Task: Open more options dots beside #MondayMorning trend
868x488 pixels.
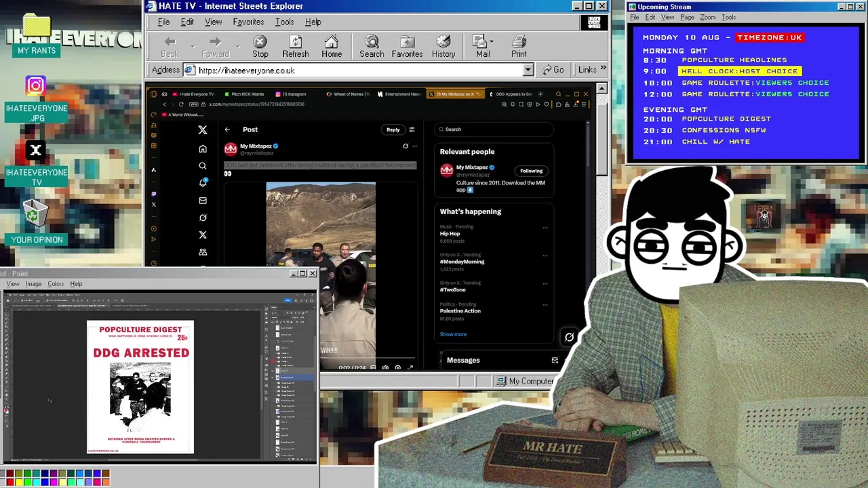Action: (545, 256)
